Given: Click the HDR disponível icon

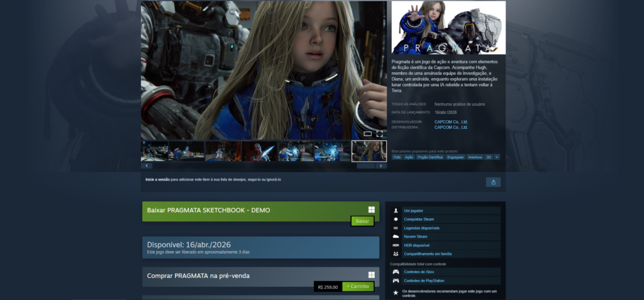Looking at the screenshot, I should pos(396,245).
